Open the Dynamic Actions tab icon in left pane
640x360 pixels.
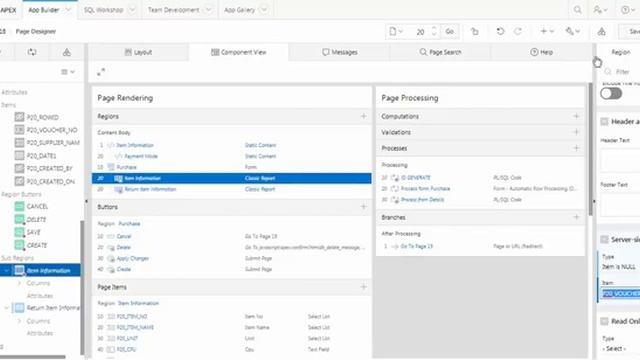click(32, 52)
